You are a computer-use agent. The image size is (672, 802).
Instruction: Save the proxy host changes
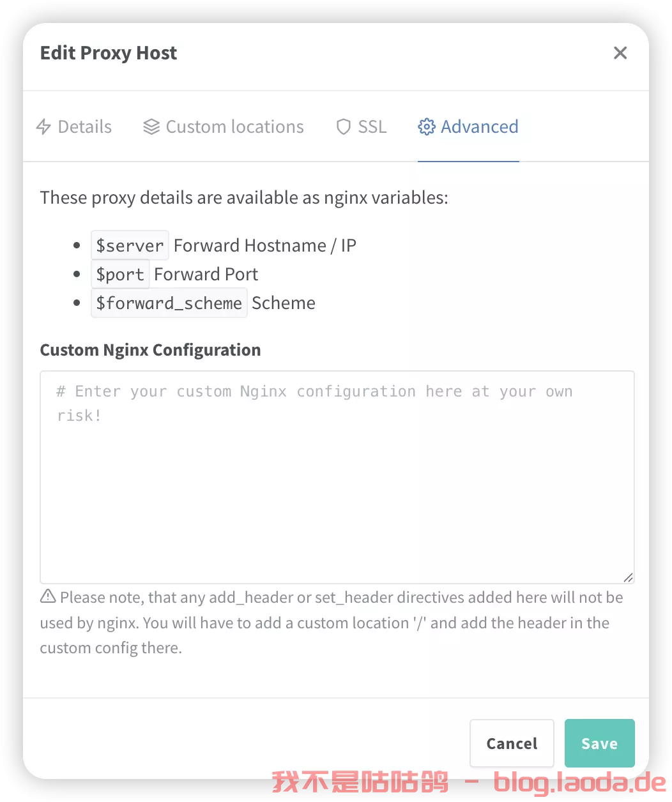pyautogui.click(x=600, y=743)
